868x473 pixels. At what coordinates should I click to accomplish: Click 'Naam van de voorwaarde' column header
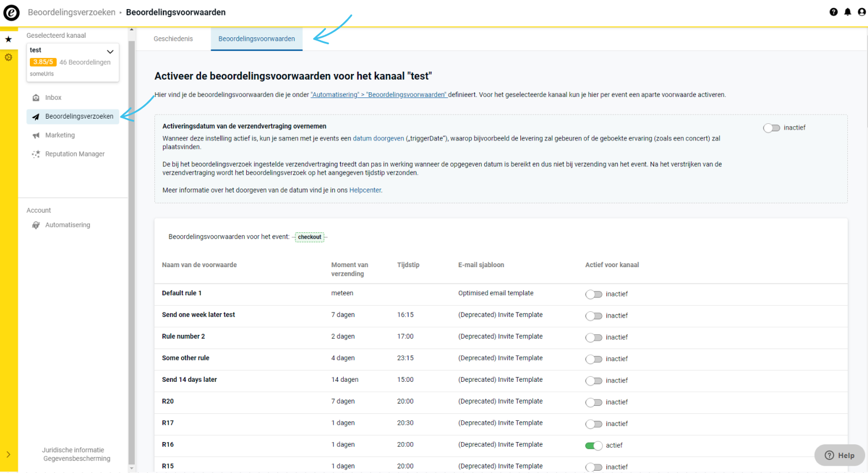pos(199,265)
